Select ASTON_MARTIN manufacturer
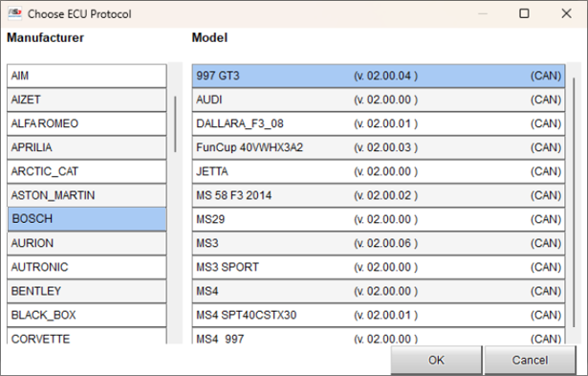588x376 pixels. [x=87, y=195]
